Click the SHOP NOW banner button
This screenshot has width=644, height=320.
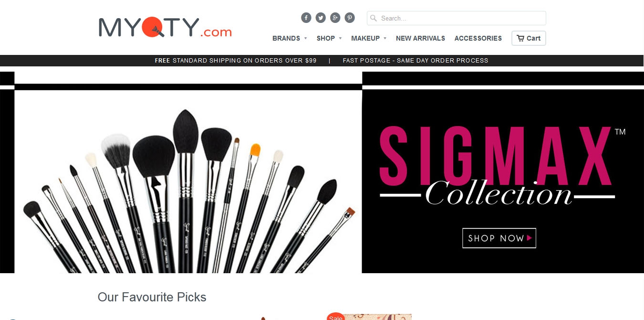pos(499,238)
